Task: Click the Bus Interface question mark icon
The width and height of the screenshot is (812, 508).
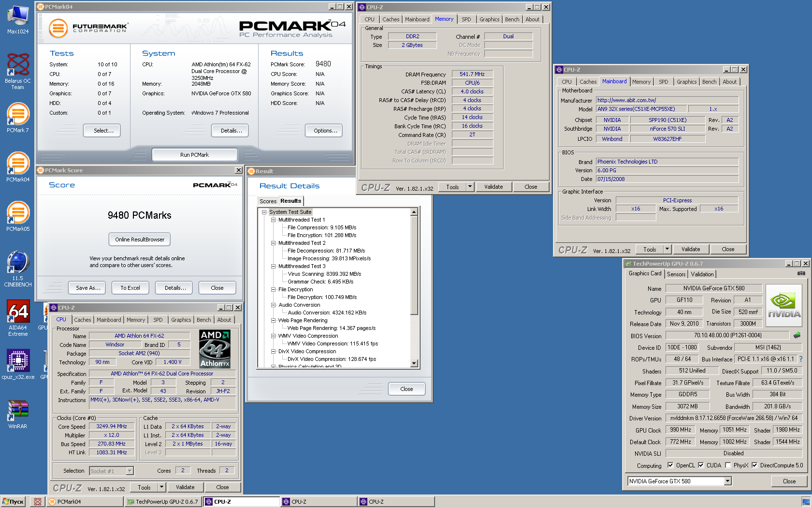Action: pyautogui.click(x=801, y=359)
